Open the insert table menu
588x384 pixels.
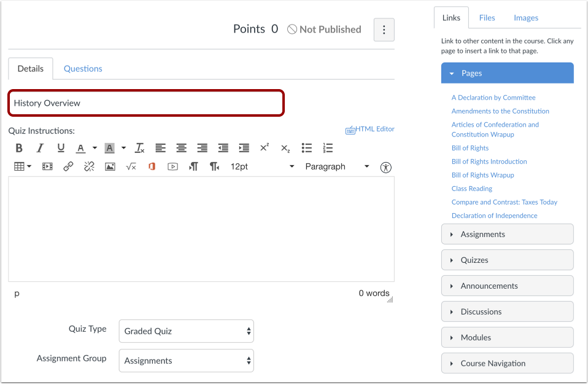point(23,167)
